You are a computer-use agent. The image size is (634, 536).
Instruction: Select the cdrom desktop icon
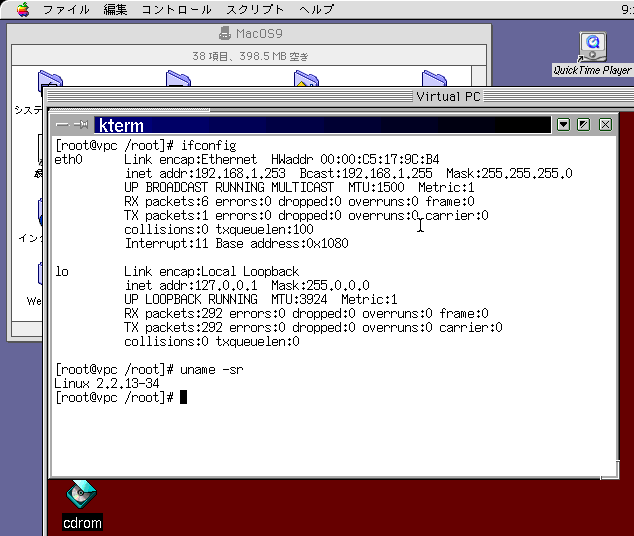[82, 506]
